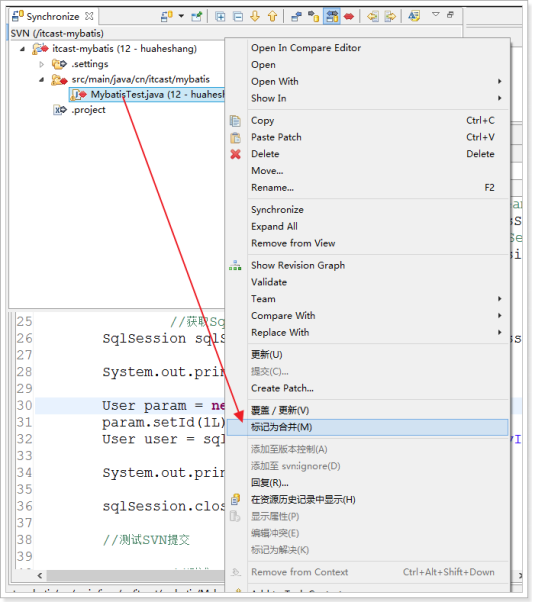Collapse the src/main/java/cn/itcast/mybatis folder
The image size is (533, 603).
pos(42,80)
